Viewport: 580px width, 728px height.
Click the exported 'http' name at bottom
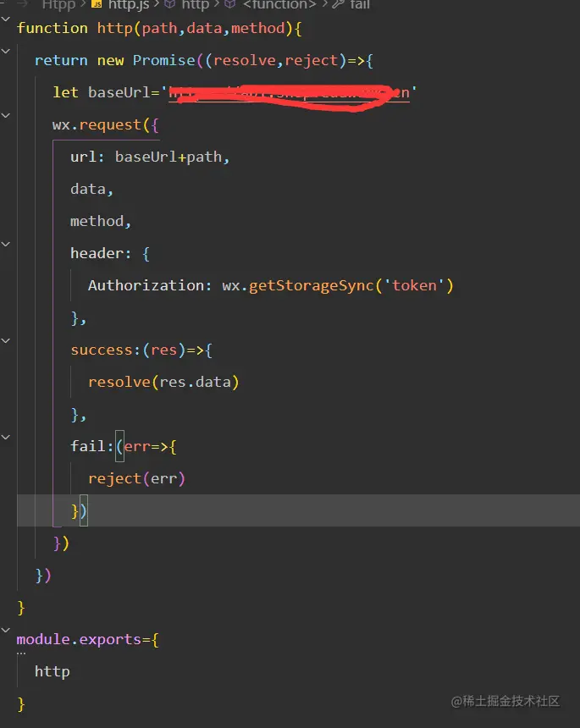pos(52,671)
